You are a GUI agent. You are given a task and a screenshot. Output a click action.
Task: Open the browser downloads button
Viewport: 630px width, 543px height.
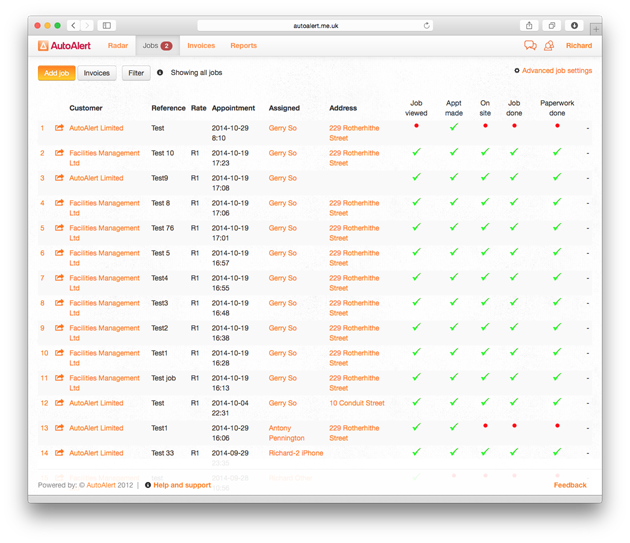[574, 25]
